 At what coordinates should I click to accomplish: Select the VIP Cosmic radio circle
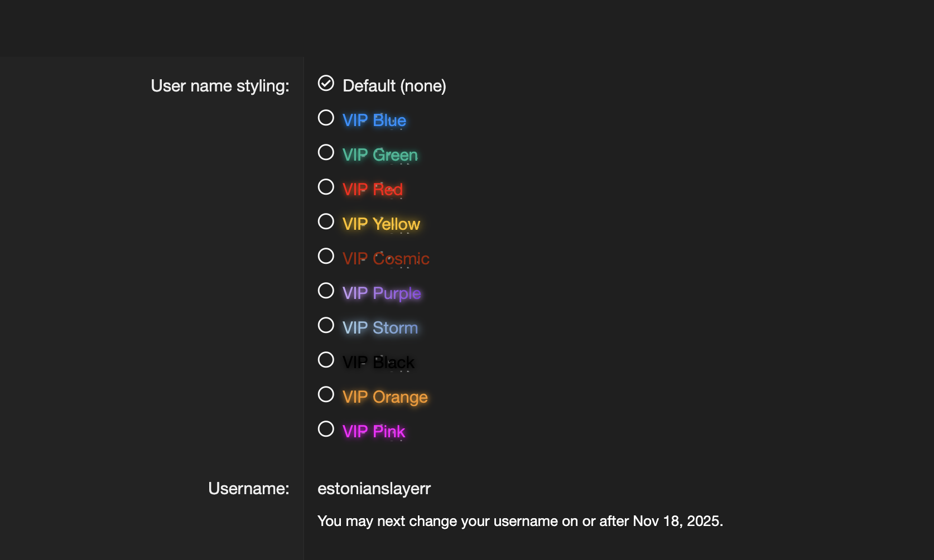pyautogui.click(x=326, y=256)
